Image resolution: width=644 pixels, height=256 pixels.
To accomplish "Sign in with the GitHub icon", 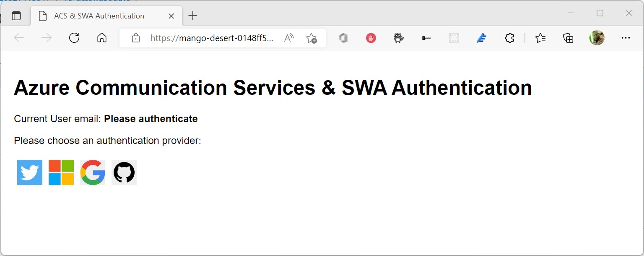I will [x=124, y=172].
